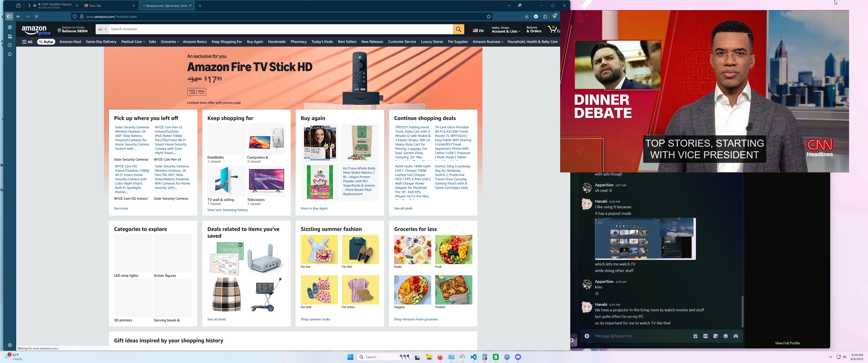Viewport: 868px width, 363px height.
Task: Click the gift icon in the message bar
Action: pos(695,336)
